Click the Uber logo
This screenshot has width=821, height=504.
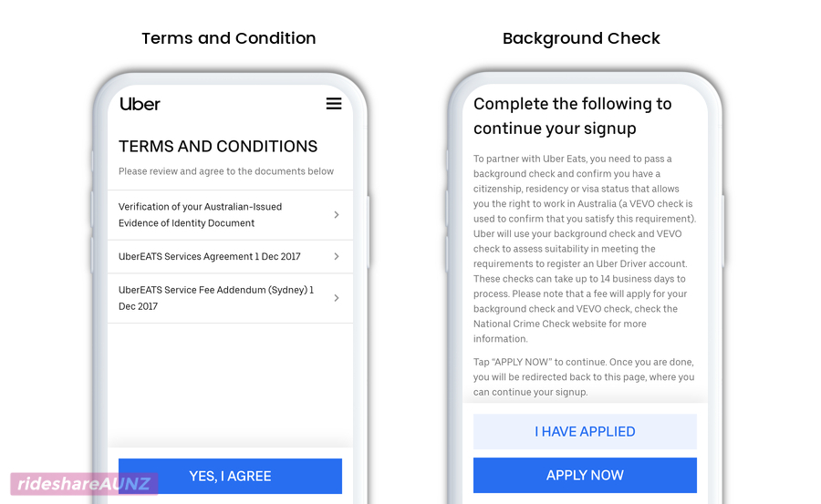pos(140,104)
